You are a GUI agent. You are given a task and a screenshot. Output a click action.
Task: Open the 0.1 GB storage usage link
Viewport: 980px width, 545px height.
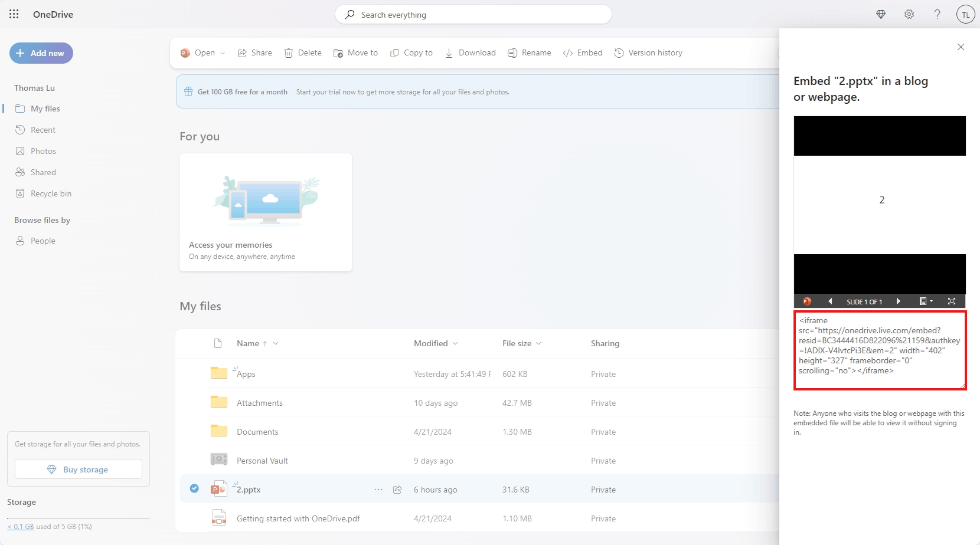[21, 526]
